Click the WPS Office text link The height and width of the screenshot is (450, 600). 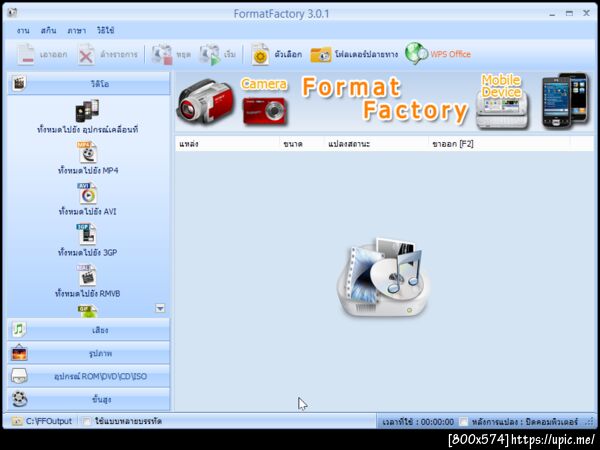tap(450, 54)
